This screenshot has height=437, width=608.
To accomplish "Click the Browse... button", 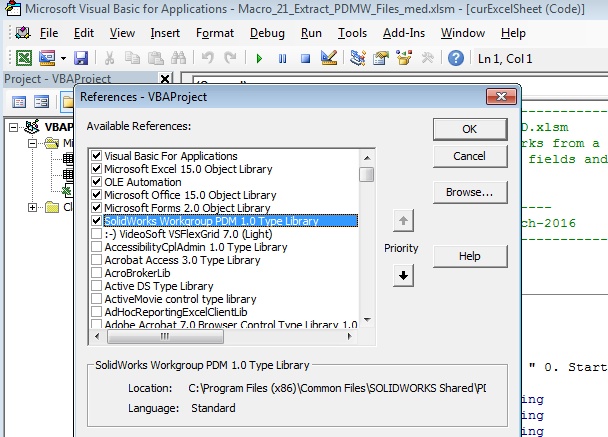I will coord(470,192).
